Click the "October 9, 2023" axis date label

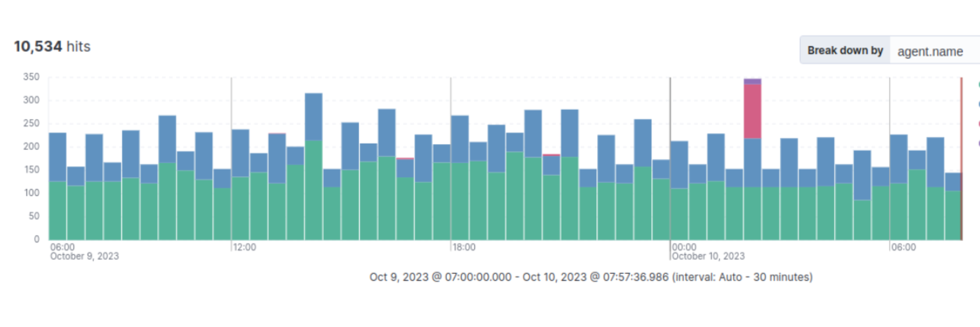coord(84,256)
